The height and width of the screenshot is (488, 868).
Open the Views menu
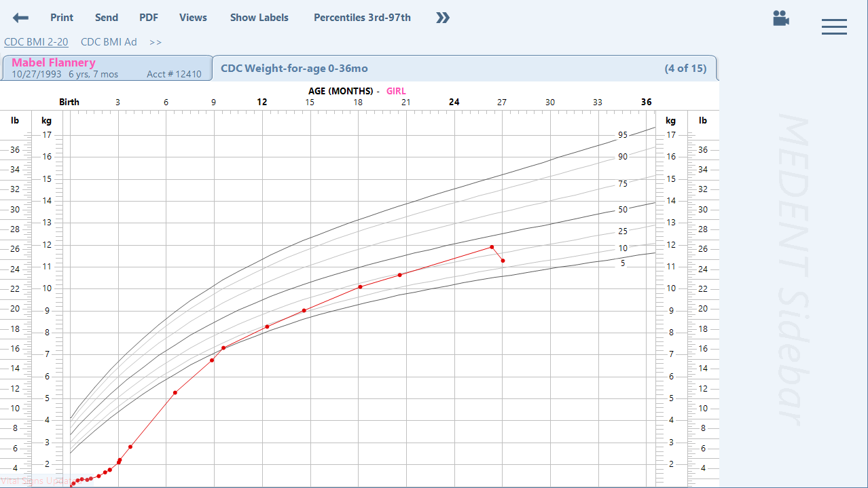point(193,18)
